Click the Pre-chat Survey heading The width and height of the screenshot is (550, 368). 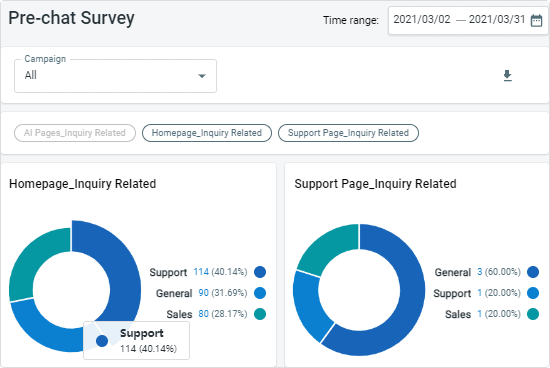pyautogui.click(x=71, y=18)
